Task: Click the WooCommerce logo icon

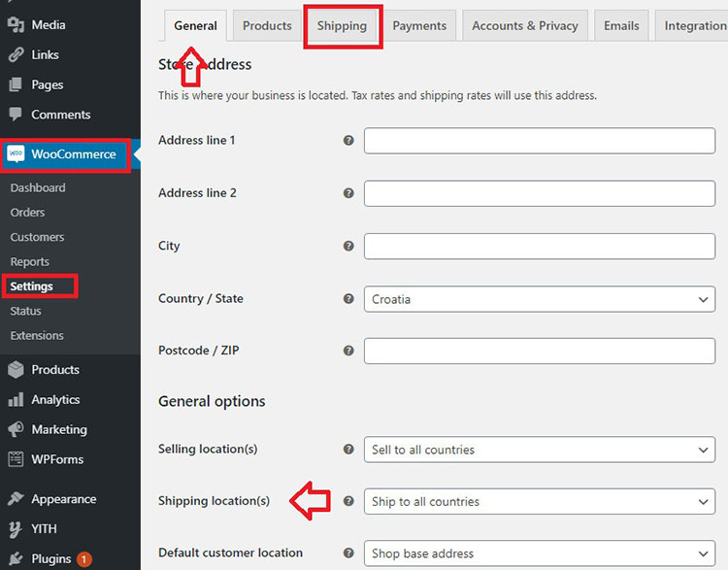Action: click(x=16, y=154)
